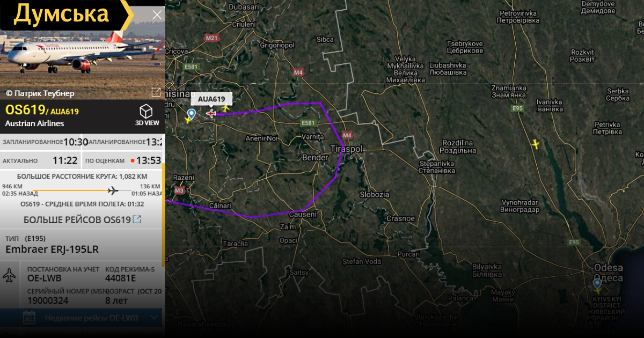Select yellow plane beside Chisinau airport pin
This screenshot has width=644, height=338.
[187, 120]
